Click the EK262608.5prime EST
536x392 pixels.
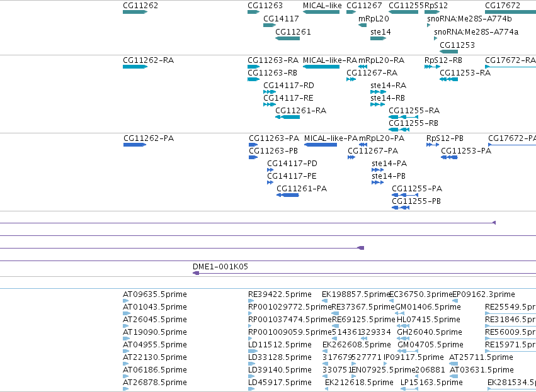[326, 351]
